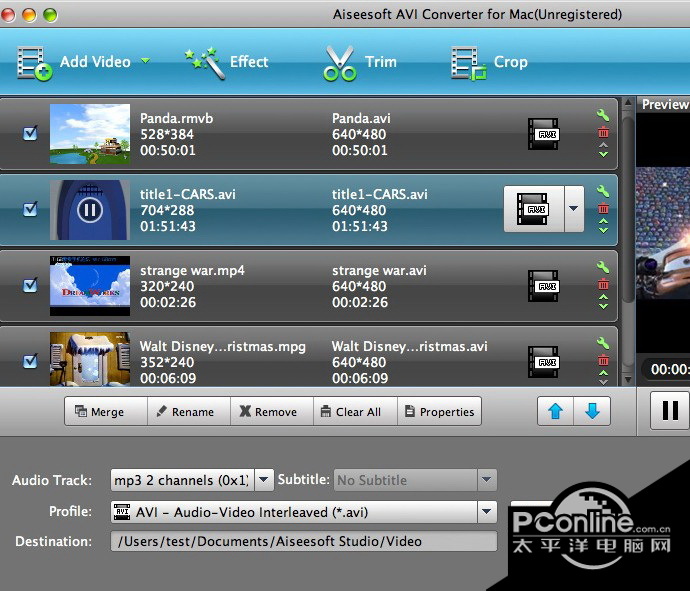Click strange war.mp4 row's green up arrow

point(603,297)
